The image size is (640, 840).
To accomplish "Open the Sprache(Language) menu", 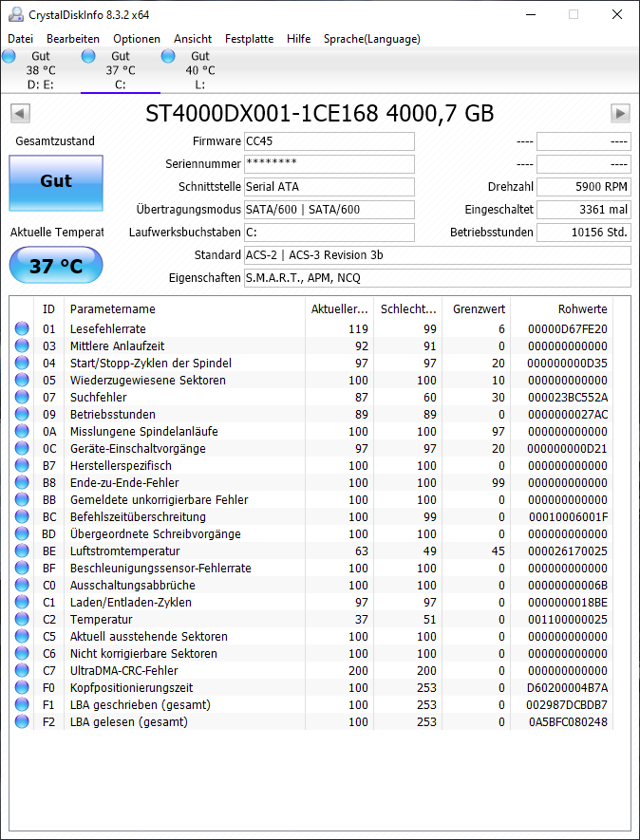I will coord(372,39).
